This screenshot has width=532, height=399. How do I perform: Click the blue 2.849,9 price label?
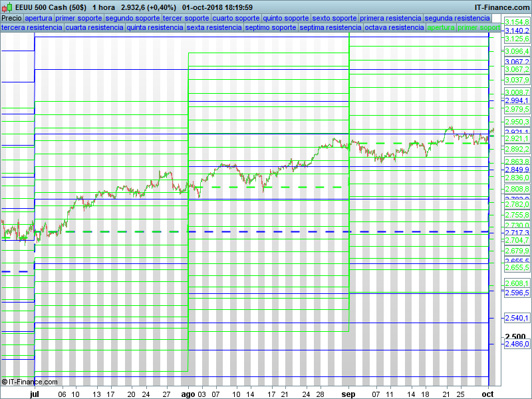[x=517, y=170]
